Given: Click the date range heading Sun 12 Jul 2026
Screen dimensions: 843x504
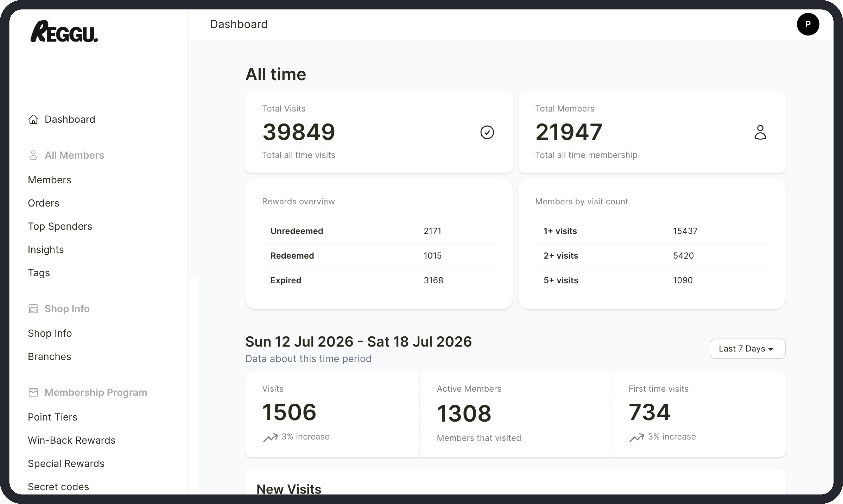Looking at the screenshot, I should [359, 342].
